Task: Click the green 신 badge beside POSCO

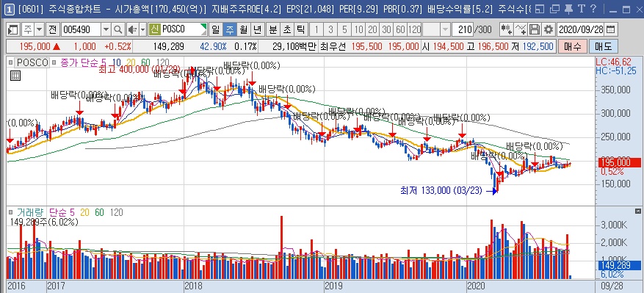Action: (x=154, y=29)
